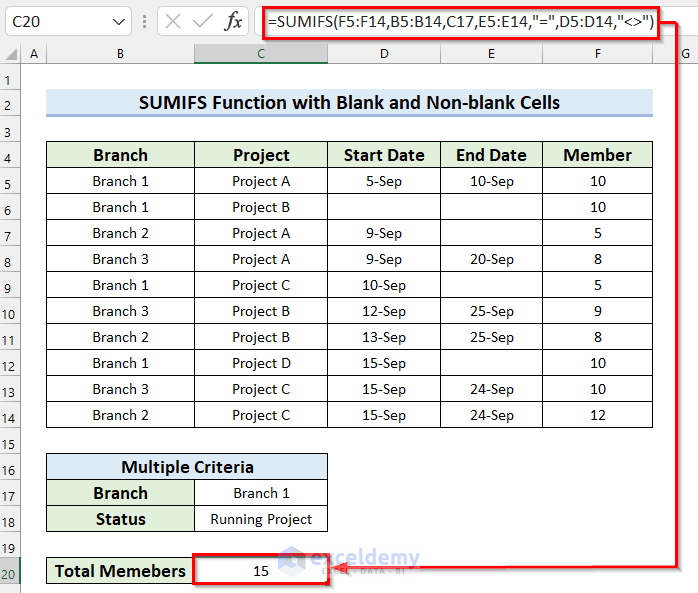The width and height of the screenshot is (698, 593).
Task: Click the '20-Sep' end date cell
Action: (491, 259)
